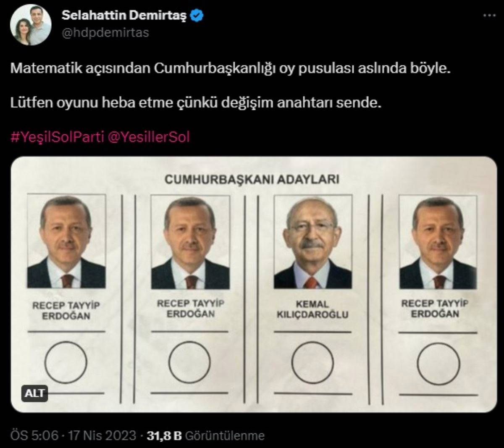
Task: Select the circle under the KEMAL KILIÇDAROĞLU label
Action: (312, 362)
